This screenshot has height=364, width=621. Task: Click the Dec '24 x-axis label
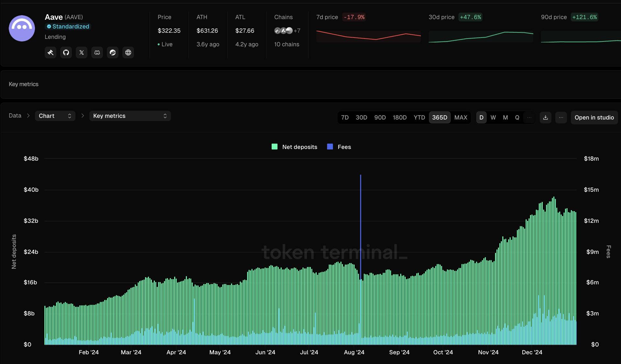click(532, 352)
